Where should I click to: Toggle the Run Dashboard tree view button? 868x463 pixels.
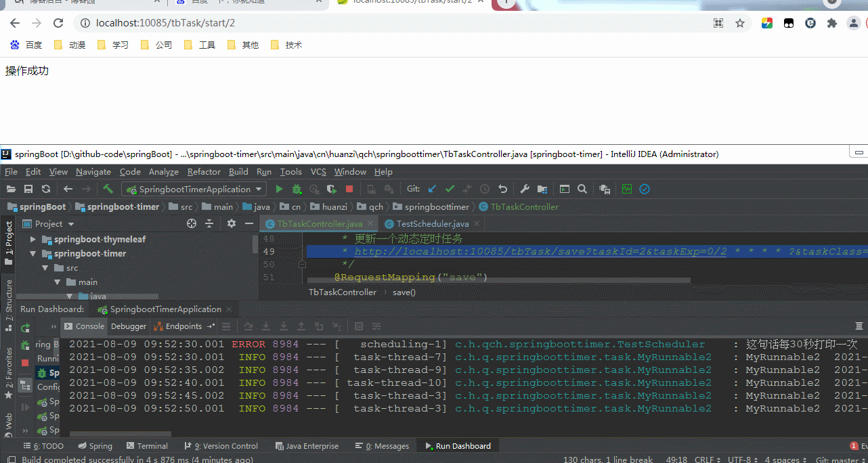point(25,386)
